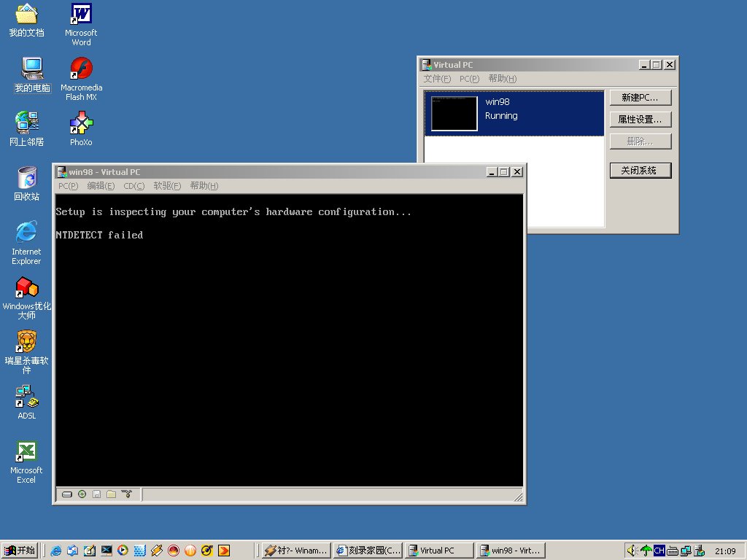Select the PhoXo desktop shortcut

pos(81,129)
